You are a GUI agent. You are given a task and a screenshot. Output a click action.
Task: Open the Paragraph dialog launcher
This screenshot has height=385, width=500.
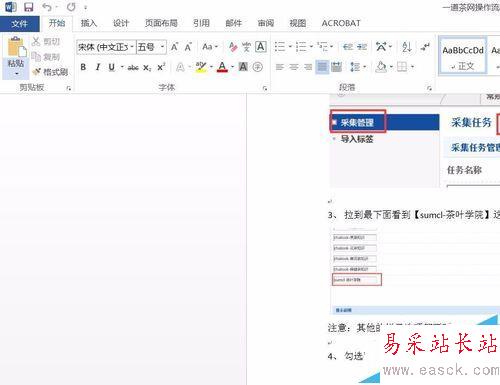pos(429,88)
